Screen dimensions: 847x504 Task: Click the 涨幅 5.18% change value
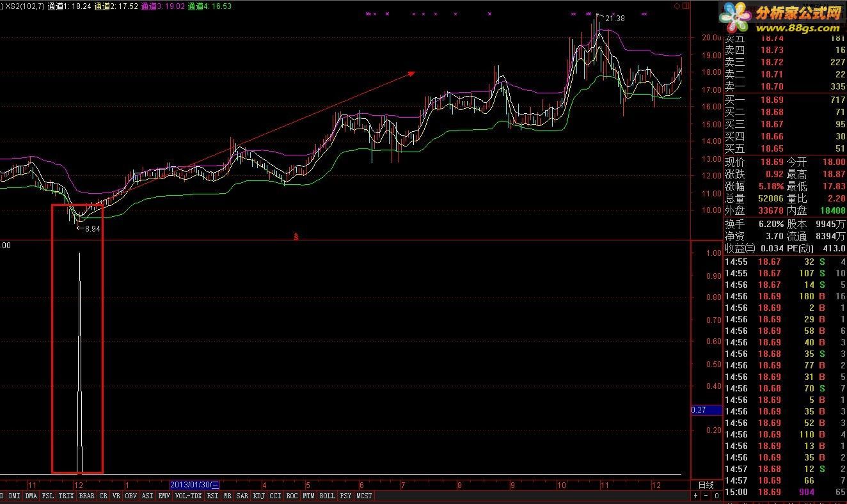pyautogui.click(x=772, y=186)
